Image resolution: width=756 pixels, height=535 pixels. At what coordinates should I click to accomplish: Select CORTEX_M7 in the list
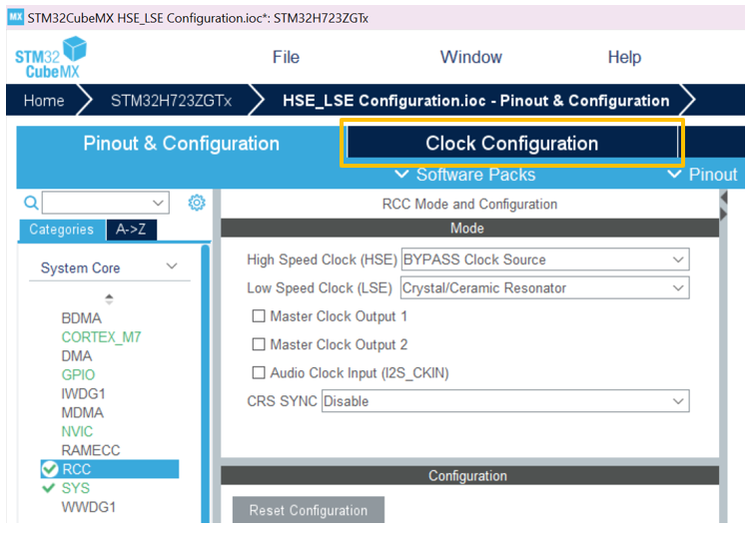(101, 337)
